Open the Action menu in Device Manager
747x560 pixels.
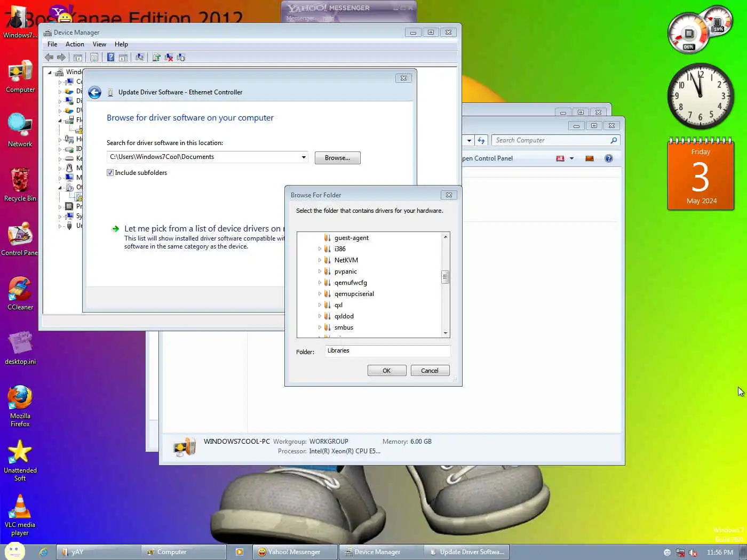click(75, 44)
